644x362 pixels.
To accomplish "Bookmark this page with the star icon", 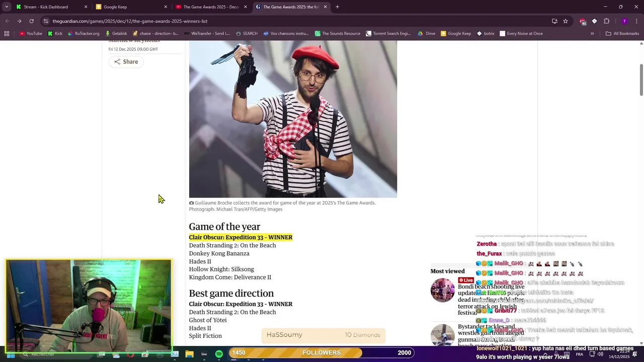I will [x=566, y=21].
